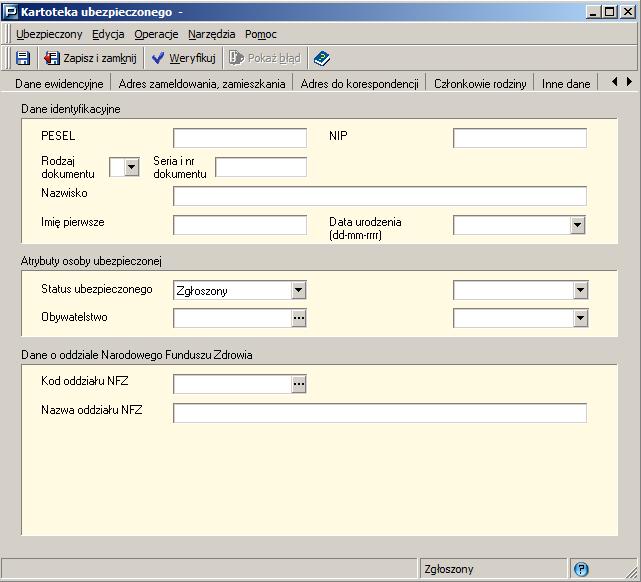The height and width of the screenshot is (582, 641).
Task: Click the Pokaż błąd toolbar button
Action: (x=264, y=58)
